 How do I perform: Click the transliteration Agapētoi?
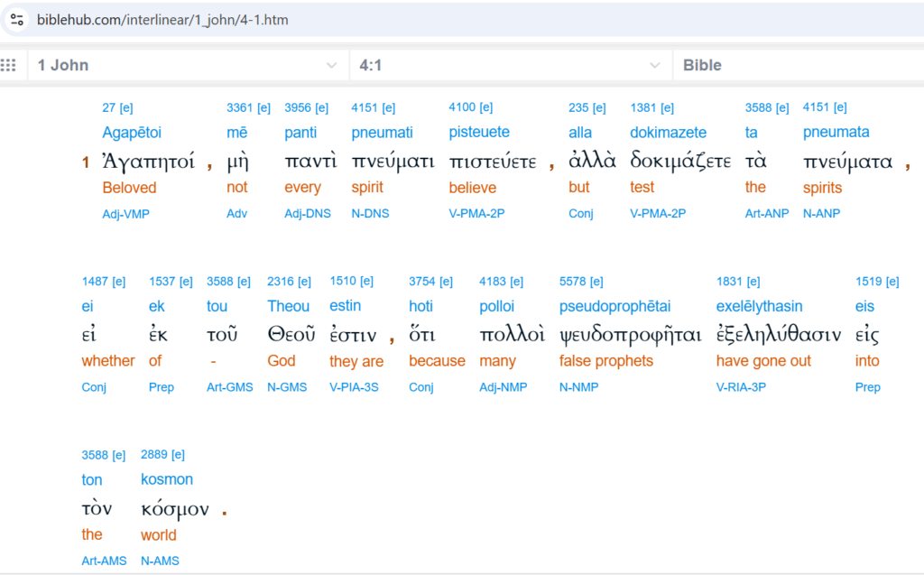132,132
